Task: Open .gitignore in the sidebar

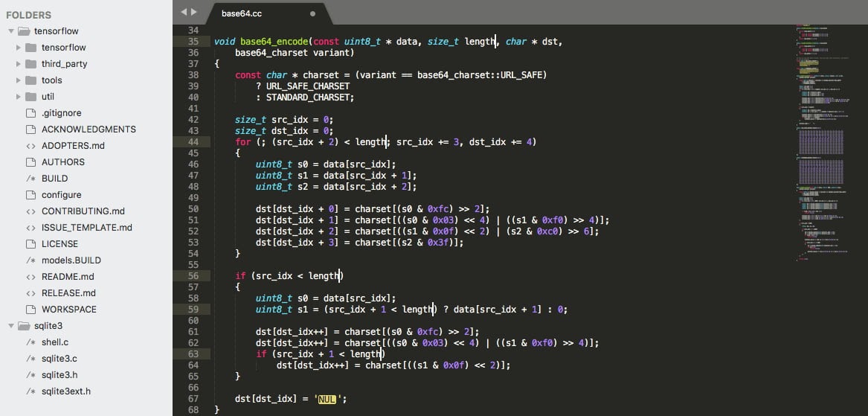Action: 62,113
